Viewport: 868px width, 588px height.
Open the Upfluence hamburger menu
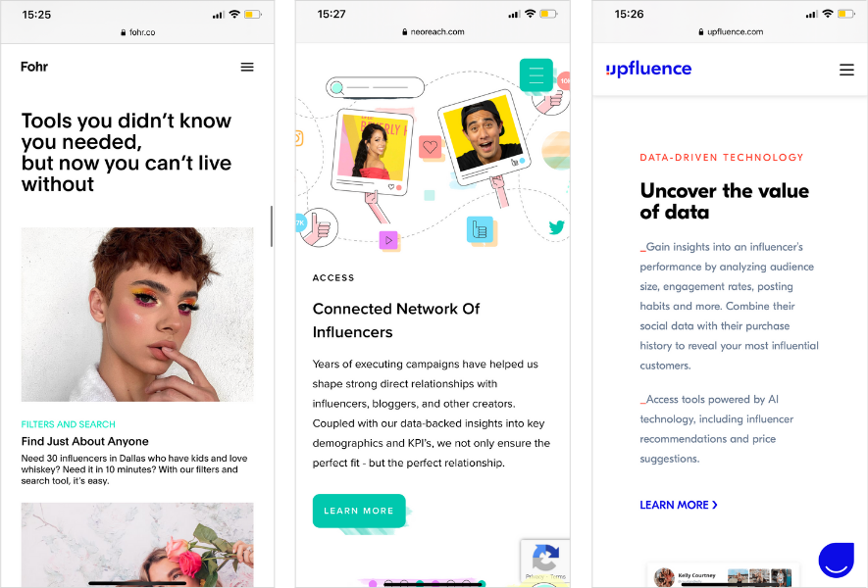tap(846, 70)
